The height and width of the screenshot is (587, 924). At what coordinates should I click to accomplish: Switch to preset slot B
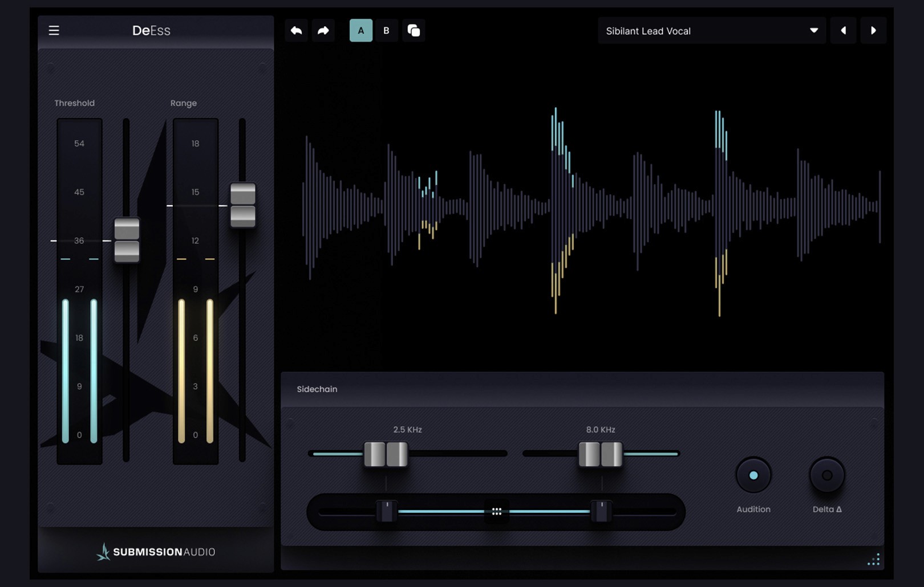(387, 30)
